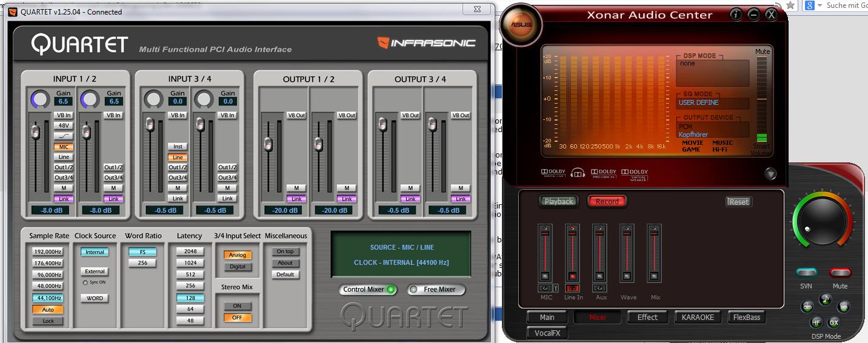Select the music note DSP mode icon
868x343 pixels.
(826, 299)
